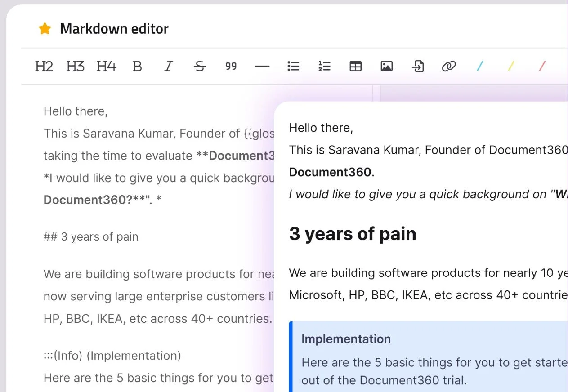Create a bulleted list
Viewport: 568px width, 392px height.
coord(293,66)
